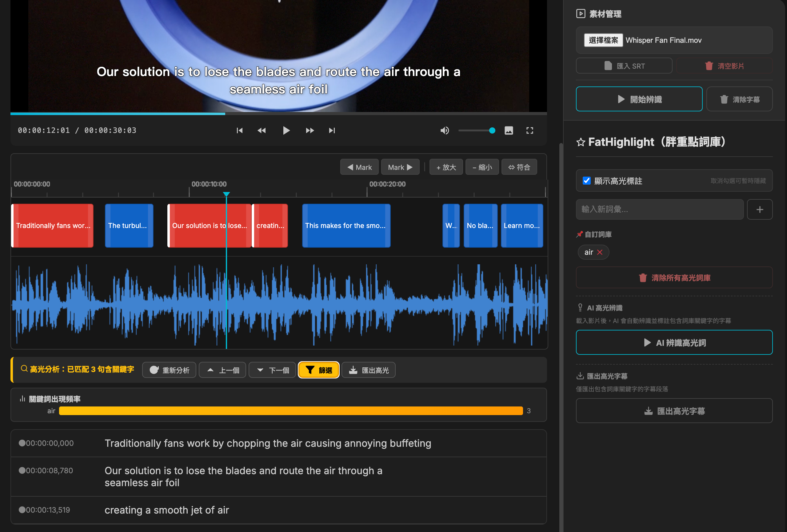Go to the previous match with 上一個
This screenshot has width=787, height=532.
[x=222, y=370]
